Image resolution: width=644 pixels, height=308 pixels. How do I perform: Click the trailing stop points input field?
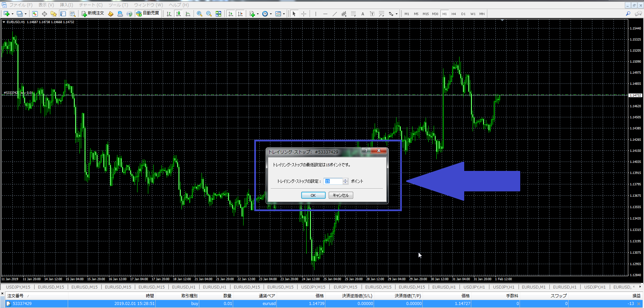click(333, 181)
